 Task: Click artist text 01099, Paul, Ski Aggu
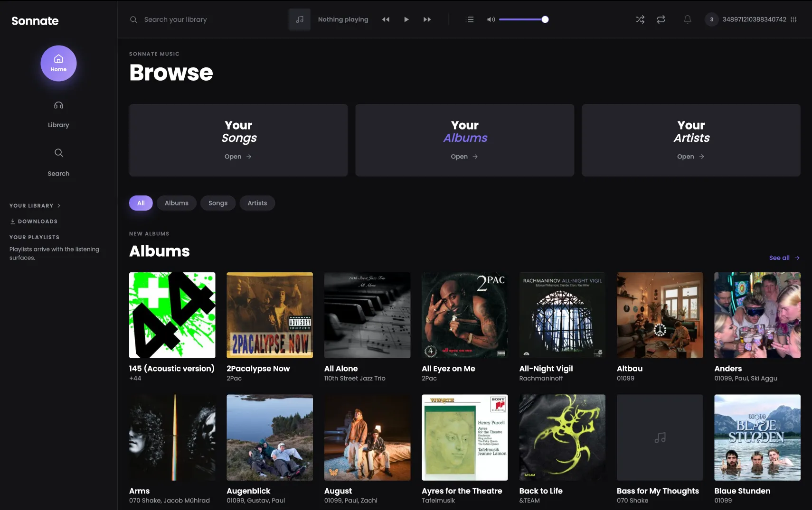click(746, 379)
